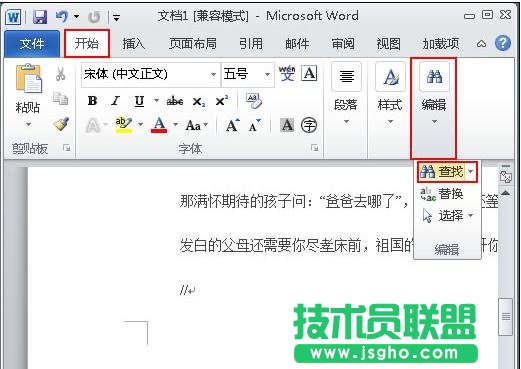Image resolution: width=521 pixels, height=369 pixels.
Task: Open the highlight color dropdown arrow
Action: (x=140, y=125)
